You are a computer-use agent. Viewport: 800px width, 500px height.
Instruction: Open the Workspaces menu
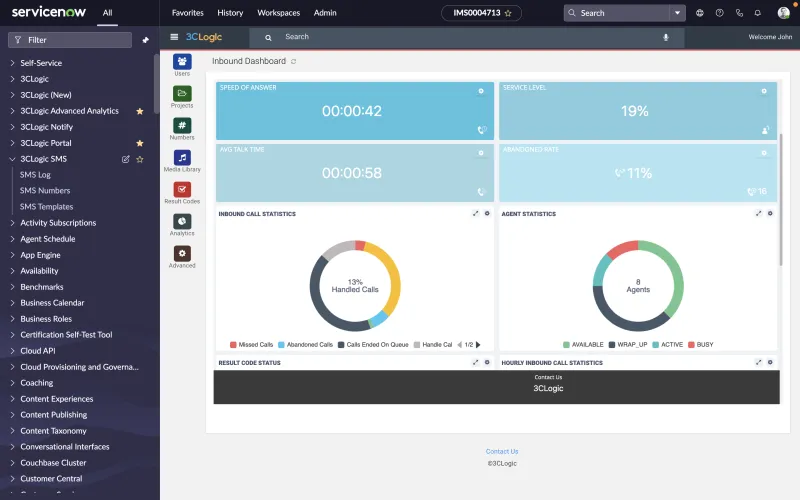click(x=279, y=13)
